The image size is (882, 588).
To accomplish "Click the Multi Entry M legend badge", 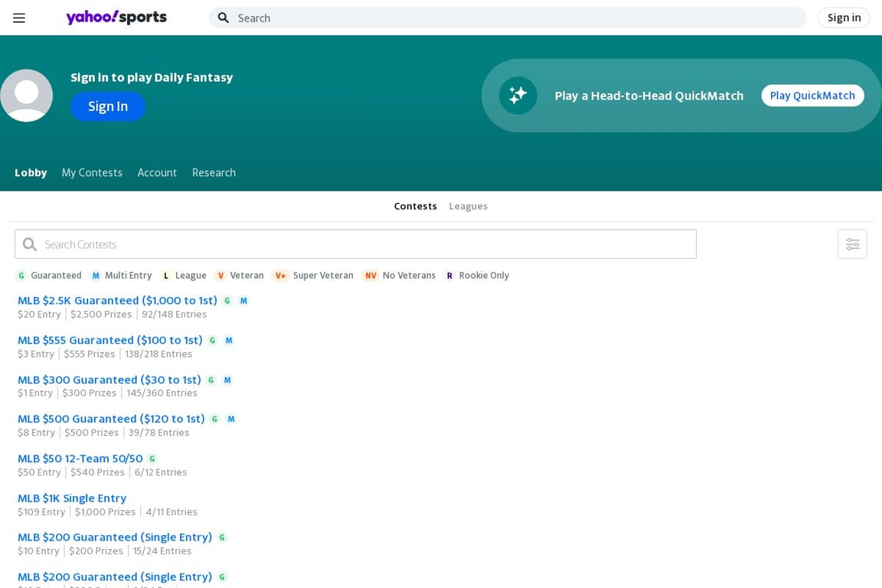I will 96,276.
